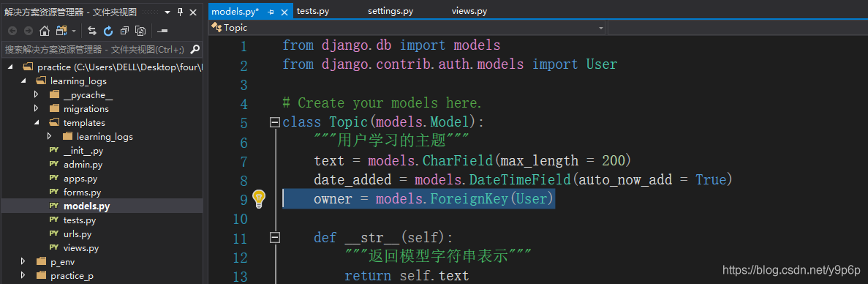Toggle auto-hide pin on Solution Explorer panel
The image size is (868, 284).
pyautogui.click(x=180, y=12)
